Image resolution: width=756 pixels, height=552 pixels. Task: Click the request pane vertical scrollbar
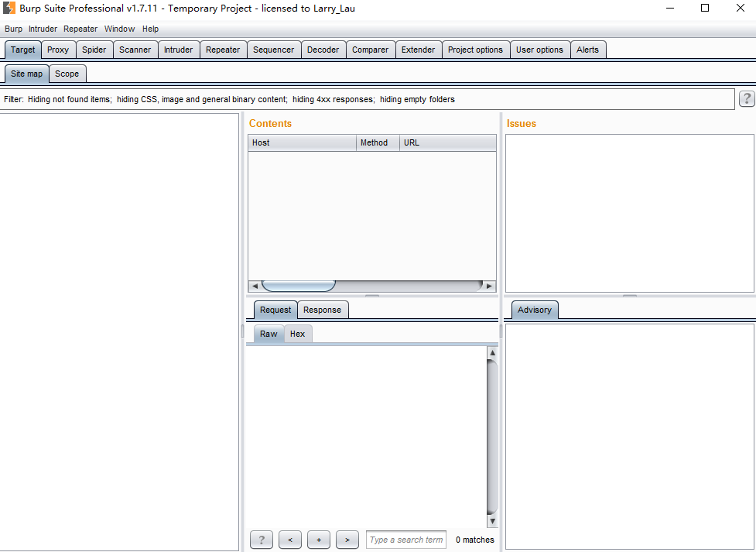[492, 437]
